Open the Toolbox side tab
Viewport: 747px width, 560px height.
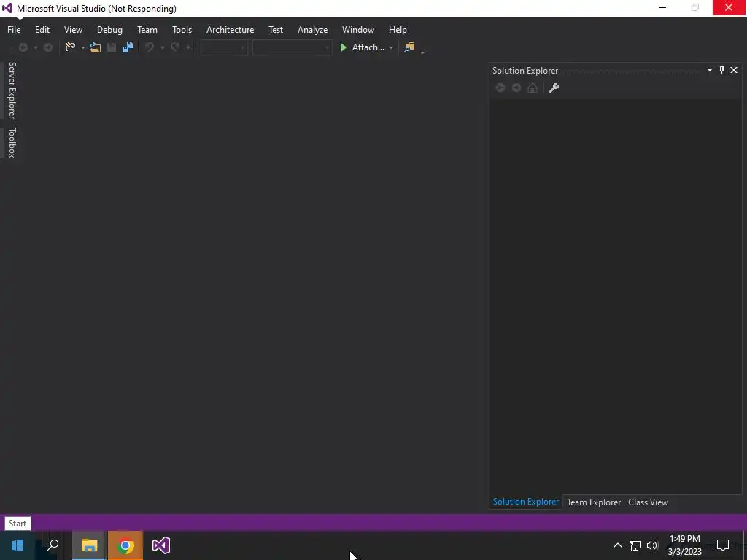pyautogui.click(x=12, y=142)
